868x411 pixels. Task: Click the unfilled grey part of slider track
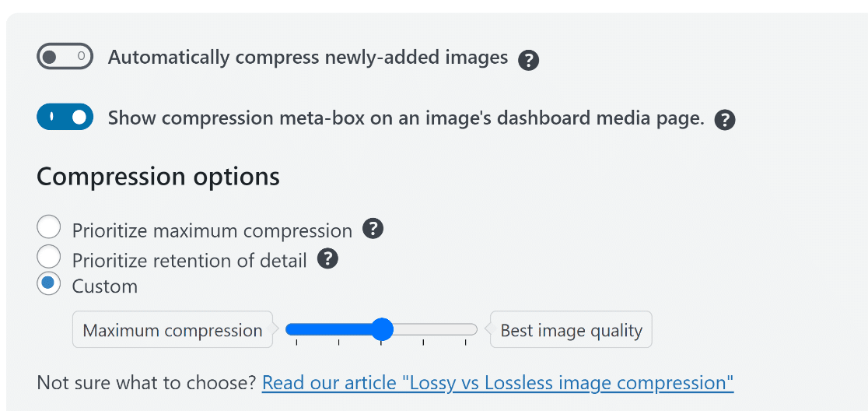435,329
